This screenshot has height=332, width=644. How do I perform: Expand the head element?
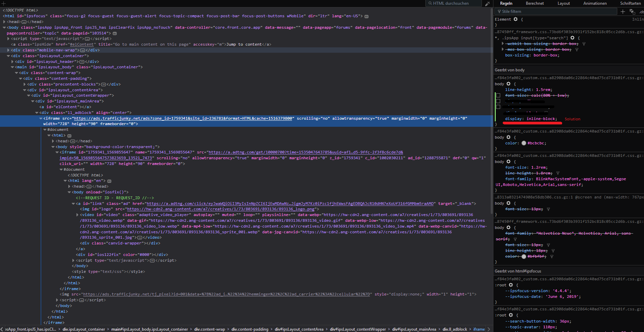pyautogui.click(x=4, y=22)
